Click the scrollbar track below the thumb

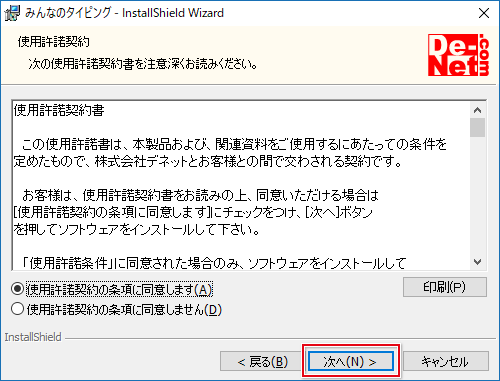[x=478, y=196]
